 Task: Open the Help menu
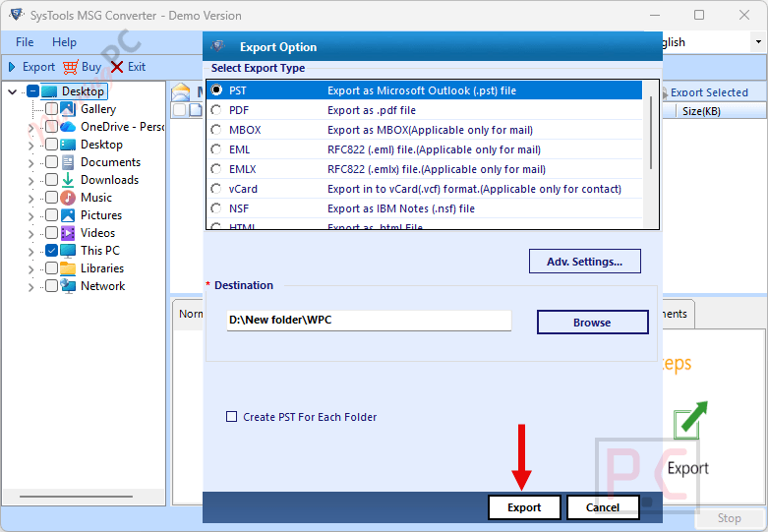click(64, 42)
